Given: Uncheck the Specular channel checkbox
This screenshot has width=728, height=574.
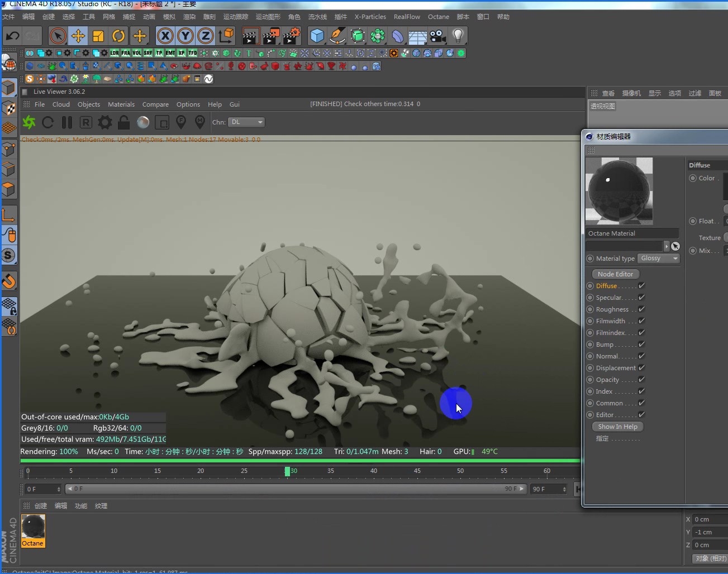Looking at the screenshot, I should pyautogui.click(x=641, y=298).
